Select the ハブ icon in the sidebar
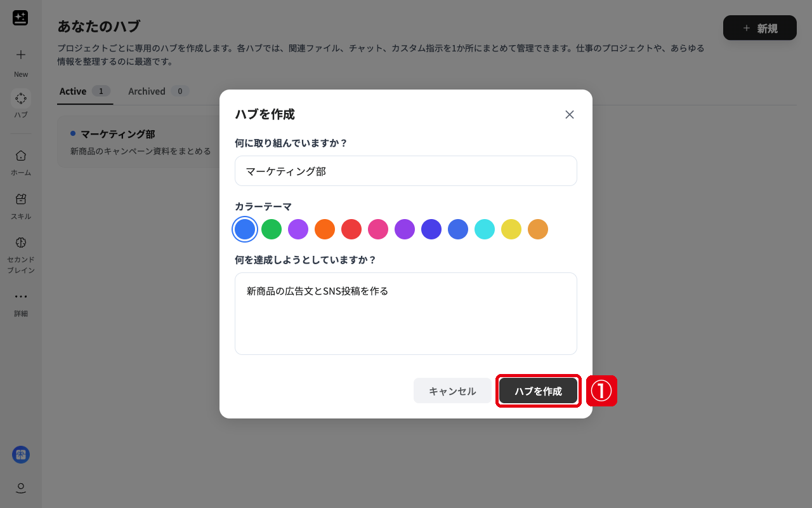The width and height of the screenshot is (812, 508). coord(21,98)
